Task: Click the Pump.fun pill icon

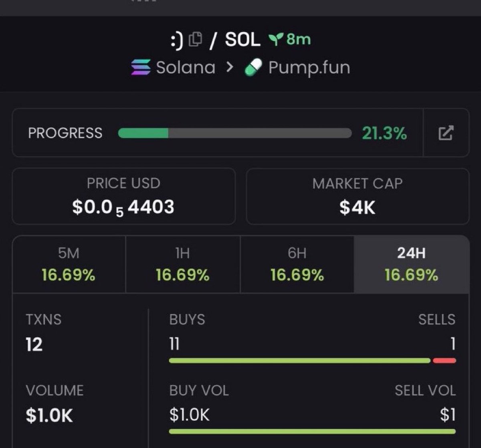Action: (x=253, y=67)
